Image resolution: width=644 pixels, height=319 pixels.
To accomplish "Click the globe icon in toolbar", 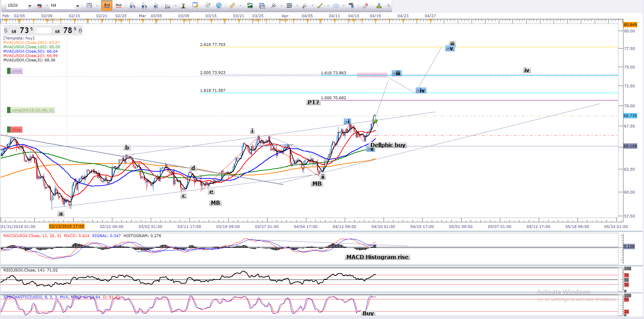I will pyautogui.click(x=219, y=5).
